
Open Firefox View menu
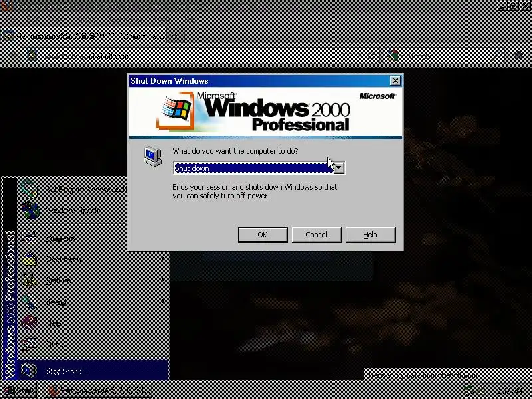pos(57,19)
